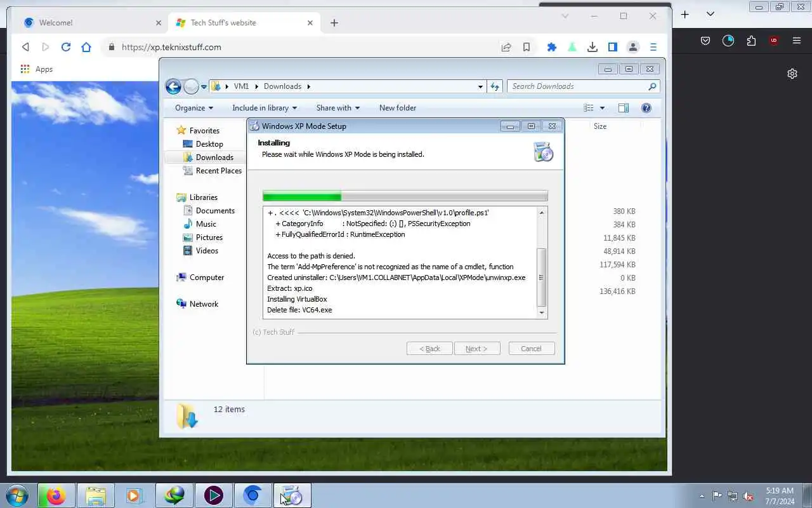The image size is (812, 508).
Task: Click the Size column header
Action: 600,126
